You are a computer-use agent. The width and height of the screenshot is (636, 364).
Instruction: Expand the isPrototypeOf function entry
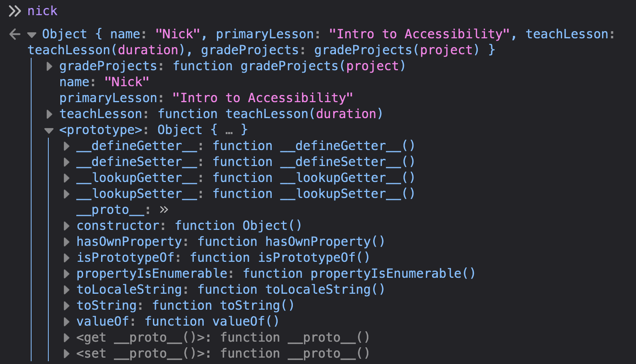tap(66, 257)
